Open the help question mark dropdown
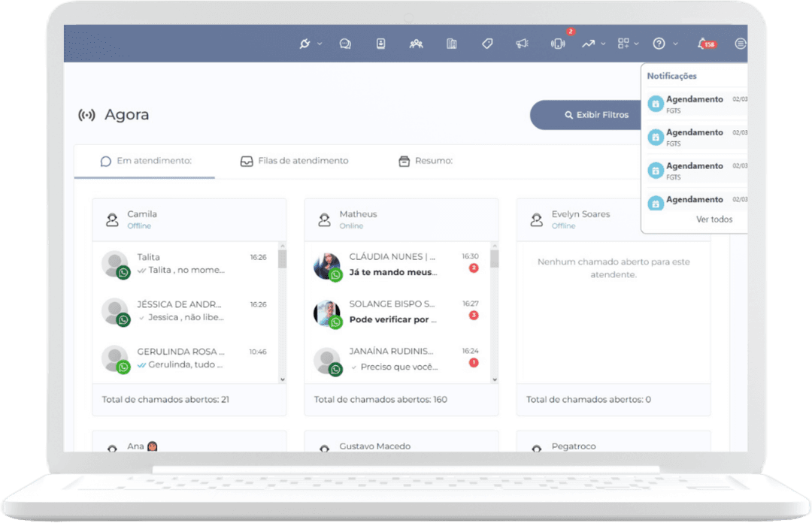 coord(665,44)
